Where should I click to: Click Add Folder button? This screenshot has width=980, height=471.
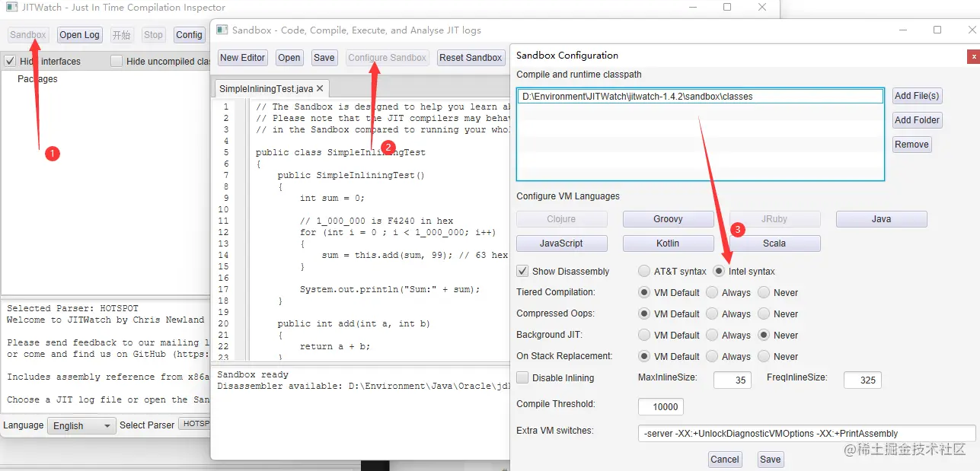(x=918, y=120)
